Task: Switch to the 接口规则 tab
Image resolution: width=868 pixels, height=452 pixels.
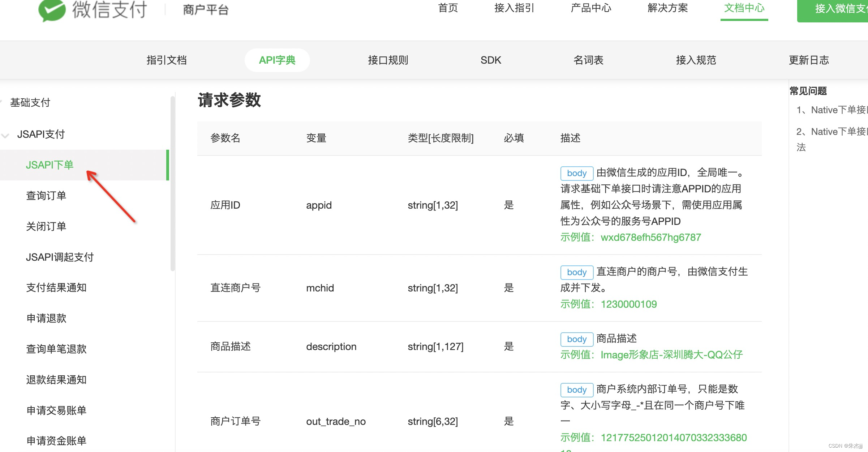Action: pos(387,60)
